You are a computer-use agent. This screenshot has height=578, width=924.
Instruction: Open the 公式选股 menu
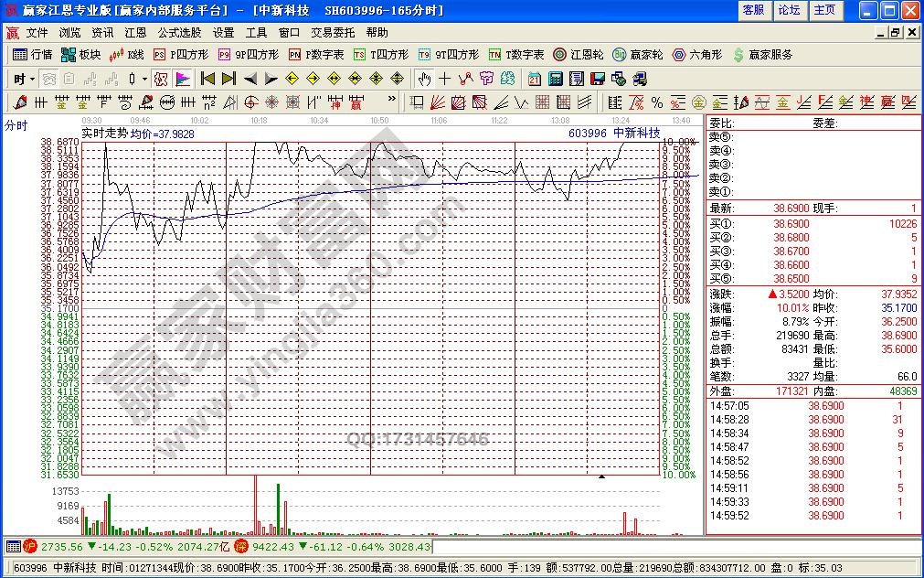tap(181, 32)
